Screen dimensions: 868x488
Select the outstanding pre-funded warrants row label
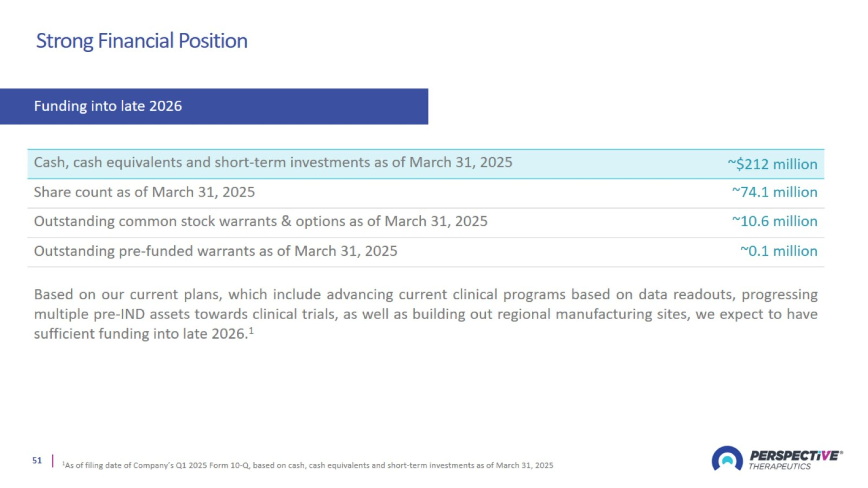pyautogui.click(x=216, y=251)
